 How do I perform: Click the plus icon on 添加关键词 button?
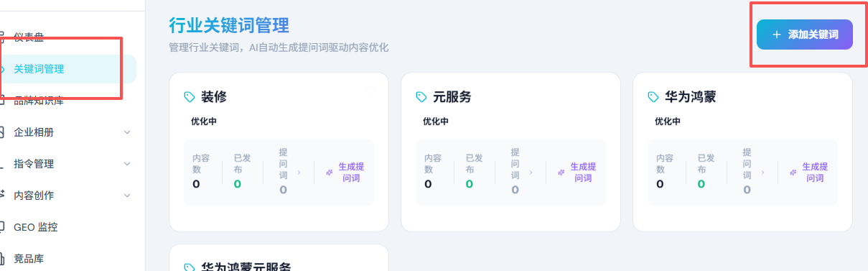tap(776, 35)
